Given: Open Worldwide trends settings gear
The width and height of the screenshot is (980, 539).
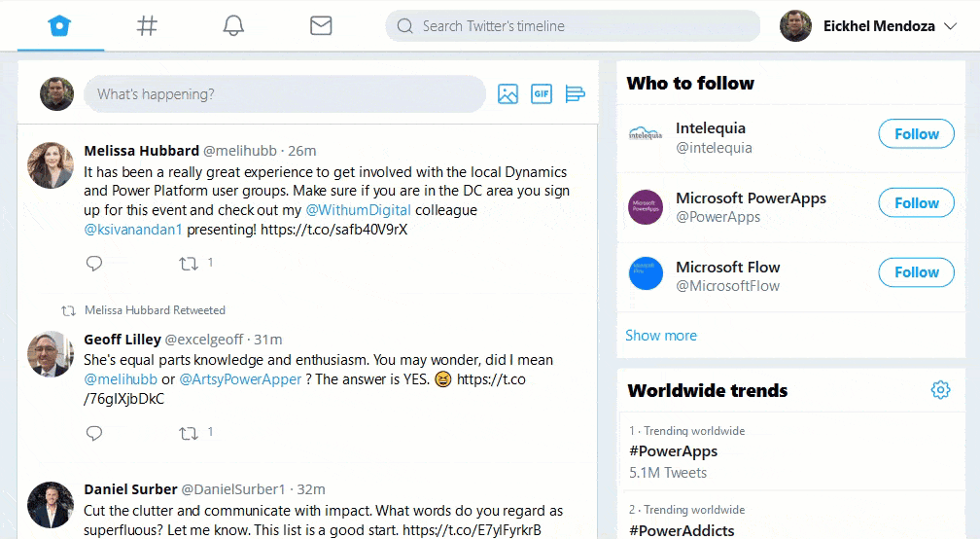Looking at the screenshot, I should 940,390.
